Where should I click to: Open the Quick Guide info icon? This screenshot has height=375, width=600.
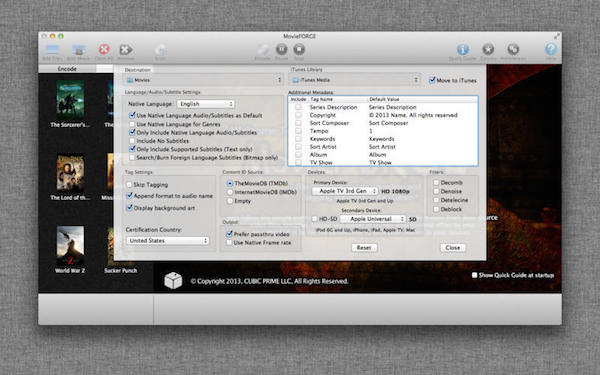[463, 49]
